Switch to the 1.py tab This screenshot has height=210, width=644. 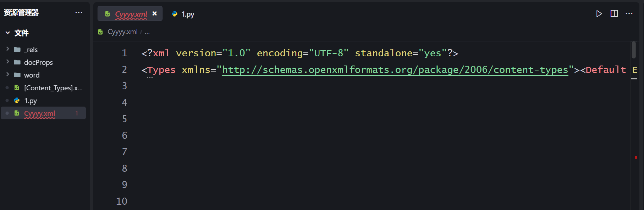pos(183,14)
